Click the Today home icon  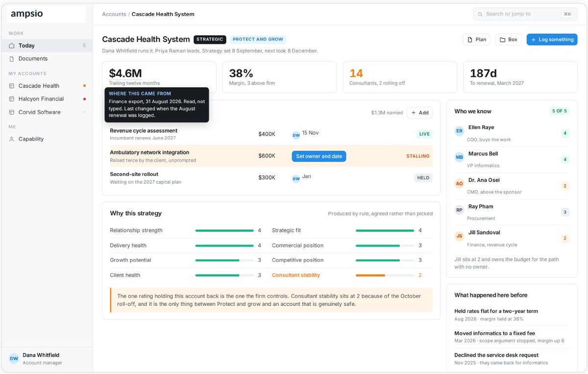12,46
